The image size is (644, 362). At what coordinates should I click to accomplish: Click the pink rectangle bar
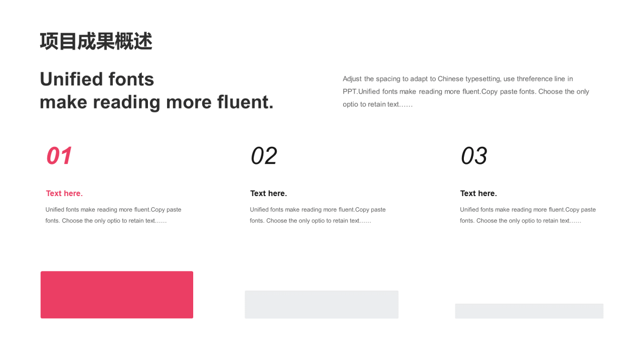tap(117, 295)
